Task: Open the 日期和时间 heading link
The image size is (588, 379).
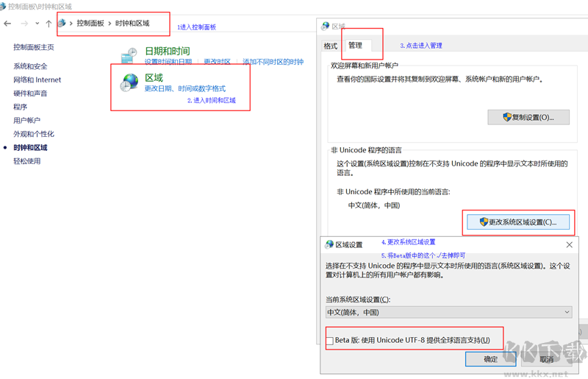Action: coord(168,51)
